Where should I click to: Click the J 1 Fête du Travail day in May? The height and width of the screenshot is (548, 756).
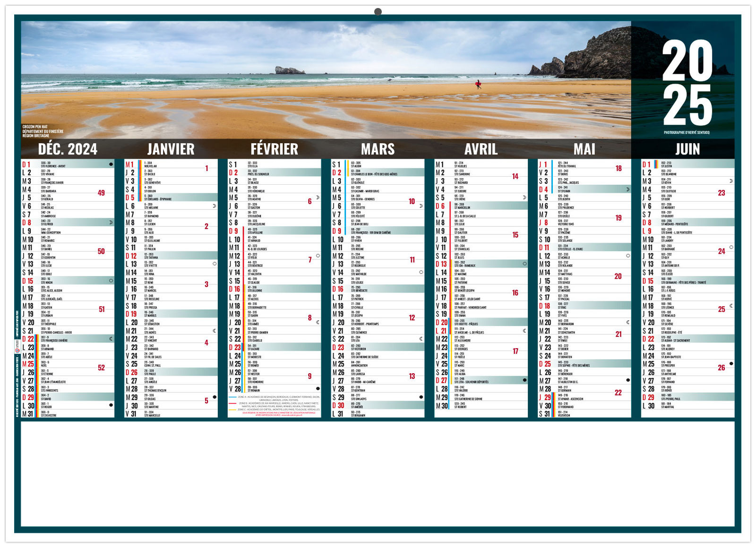coord(584,164)
